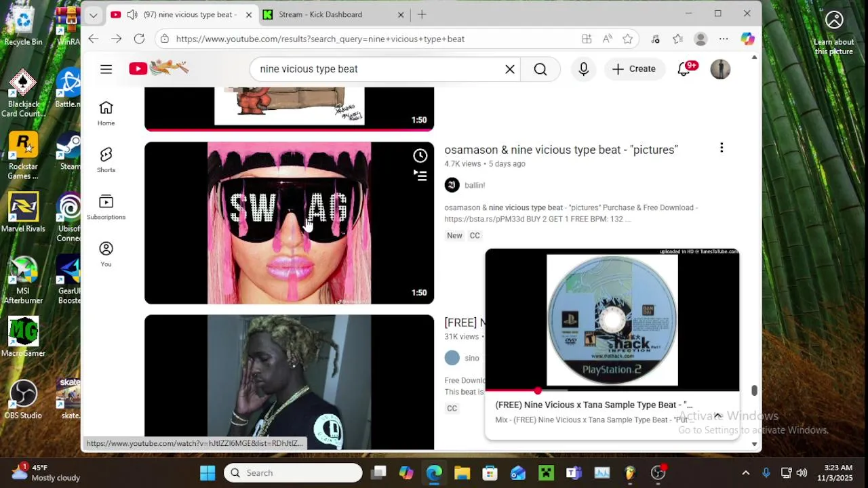Open YouTube notifications bell
The height and width of the screenshot is (488, 868).
[684, 68]
